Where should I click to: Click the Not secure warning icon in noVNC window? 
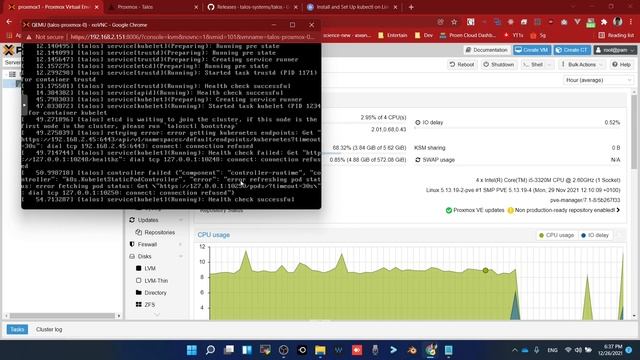point(29,37)
